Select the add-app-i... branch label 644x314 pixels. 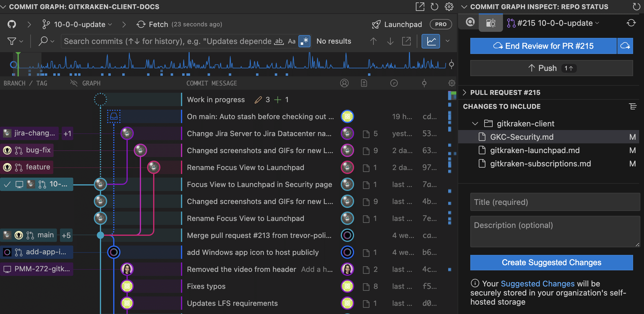click(x=37, y=252)
